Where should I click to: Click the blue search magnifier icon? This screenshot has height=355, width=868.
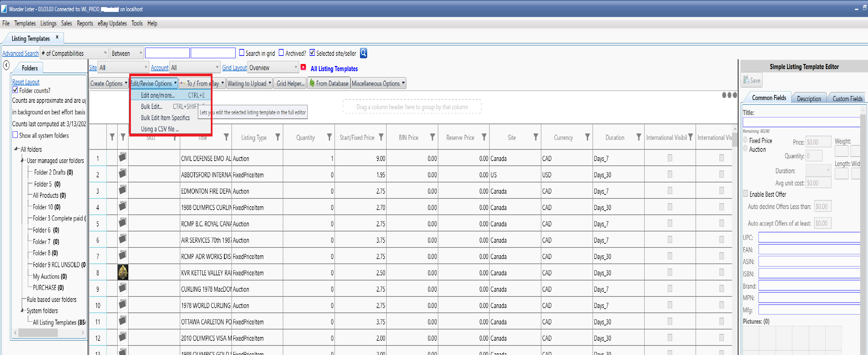tap(363, 53)
